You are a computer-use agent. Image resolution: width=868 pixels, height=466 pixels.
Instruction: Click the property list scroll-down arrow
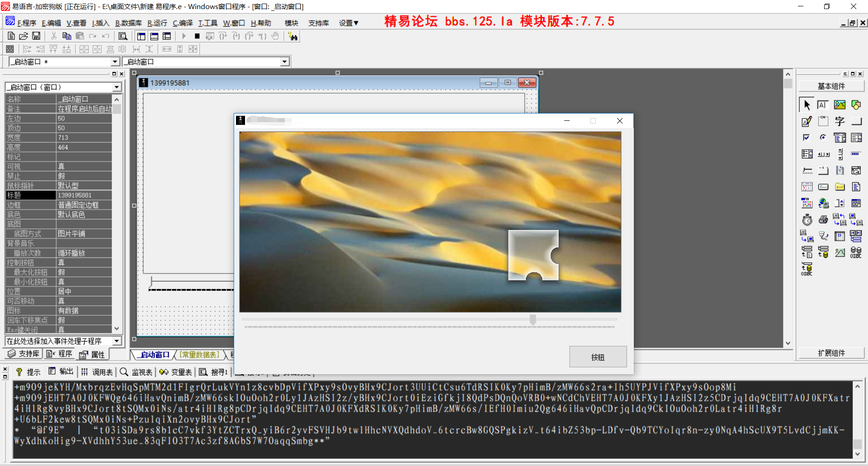(x=117, y=329)
